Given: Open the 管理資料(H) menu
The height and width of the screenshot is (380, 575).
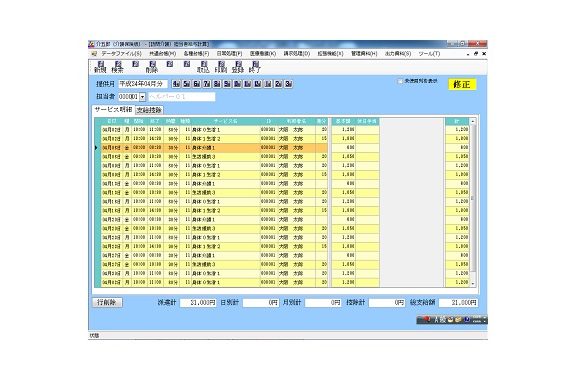Looking at the screenshot, I should 364,54.
